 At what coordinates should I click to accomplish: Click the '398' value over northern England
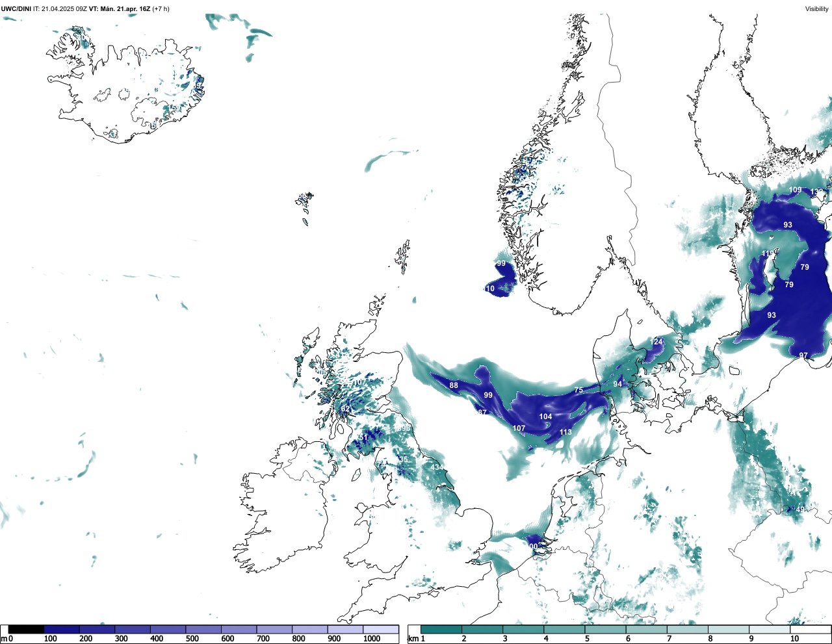coord(404,428)
